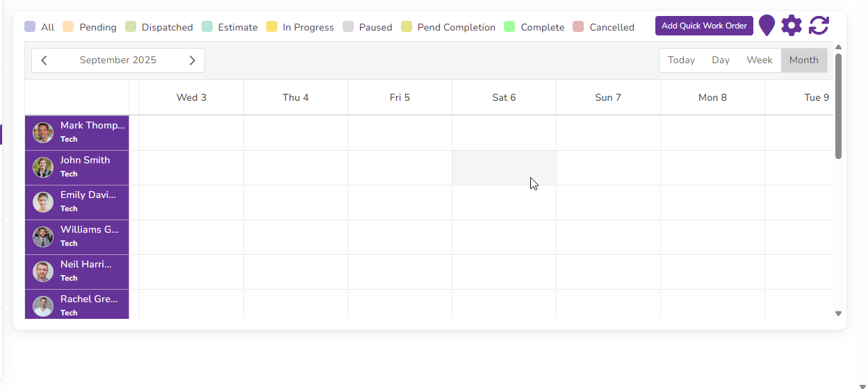Toggle the In Progress status filter
Screen dimensions: 868x389
click(300, 27)
